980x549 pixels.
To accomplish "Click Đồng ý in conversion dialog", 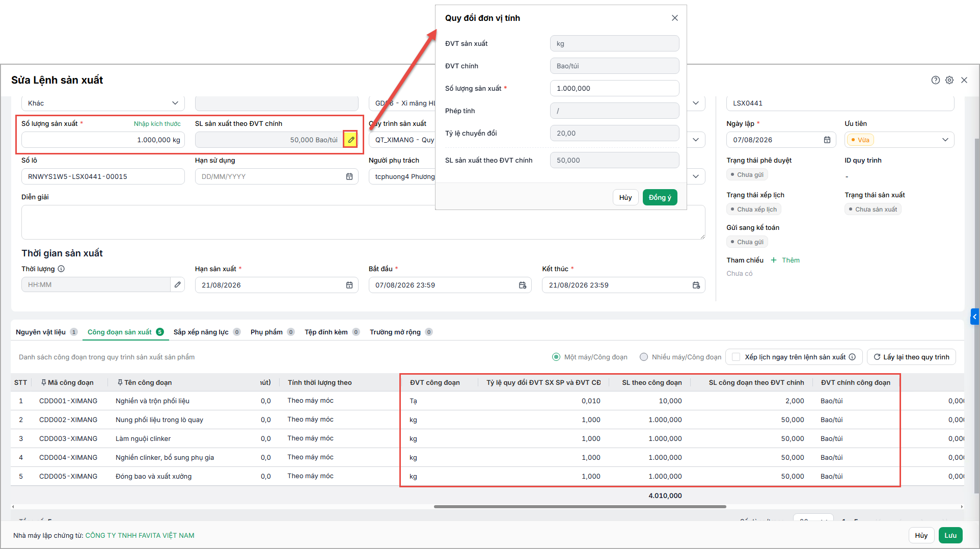I will (x=660, y=197).
